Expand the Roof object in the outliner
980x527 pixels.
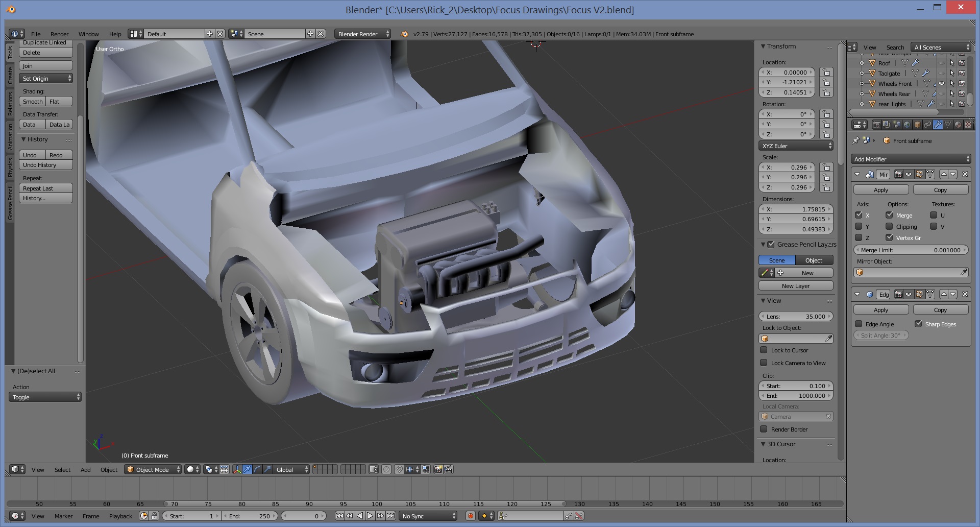tap(862, 63)
